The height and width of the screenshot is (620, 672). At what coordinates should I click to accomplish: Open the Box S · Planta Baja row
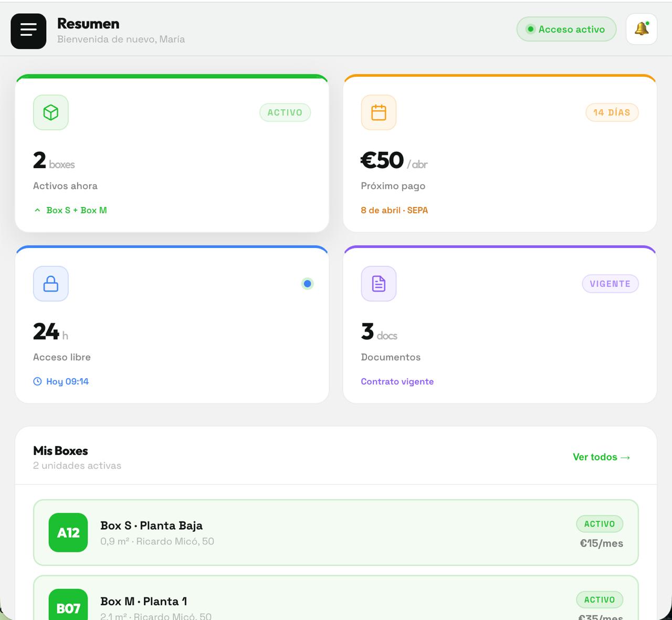click(336, 532)
